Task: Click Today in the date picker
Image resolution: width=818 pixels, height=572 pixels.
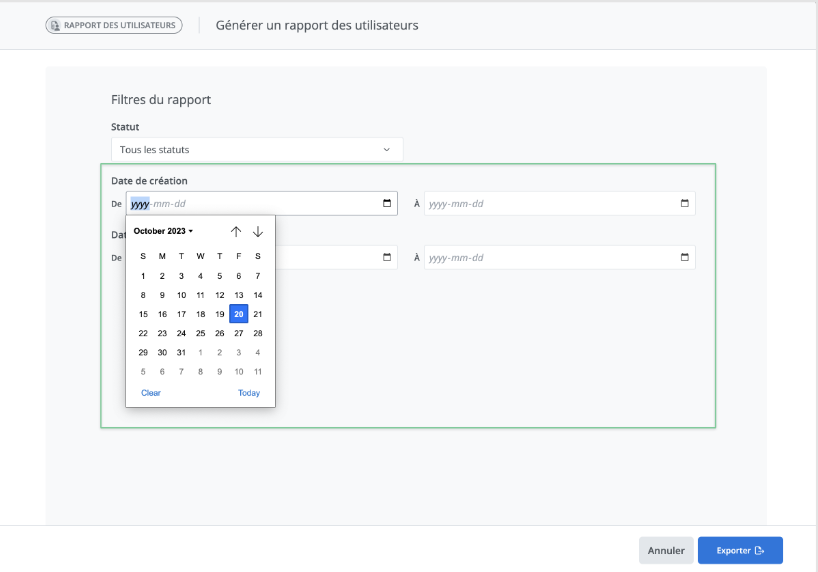Action: click(249, 393)
